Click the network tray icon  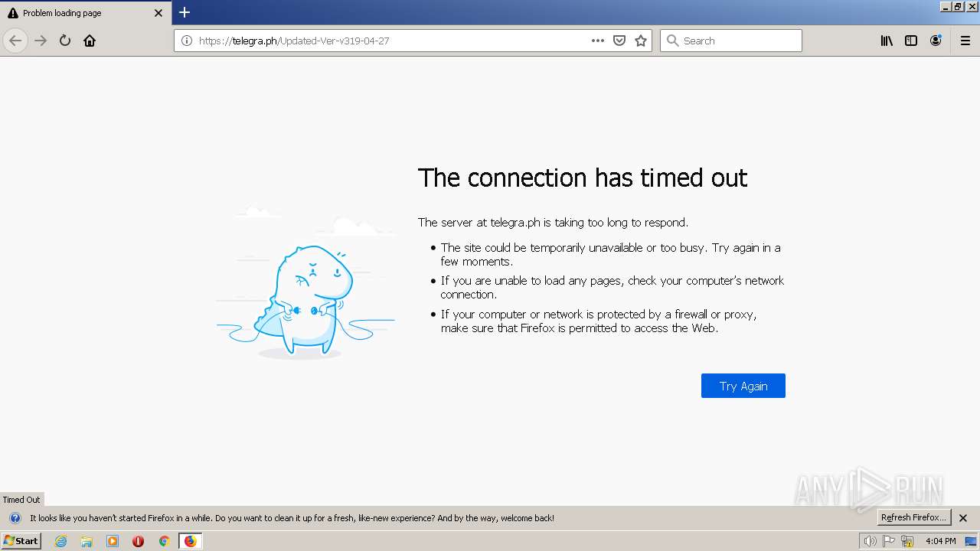(x=907, y=541)
